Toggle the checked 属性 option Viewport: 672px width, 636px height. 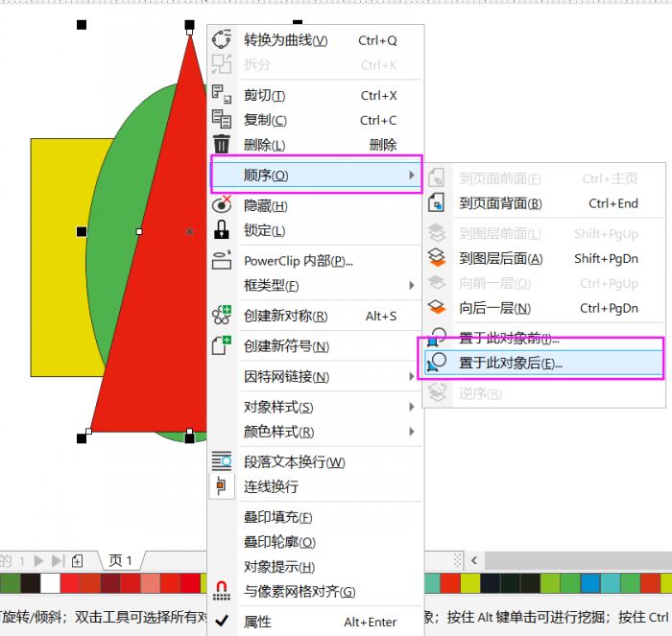[316, 622]
